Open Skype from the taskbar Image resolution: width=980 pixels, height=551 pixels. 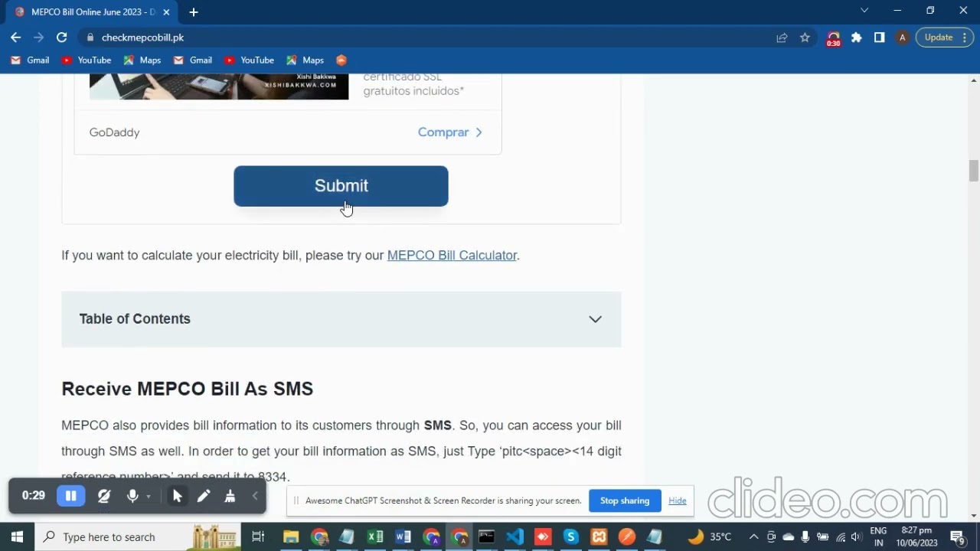tap(570, 536)
